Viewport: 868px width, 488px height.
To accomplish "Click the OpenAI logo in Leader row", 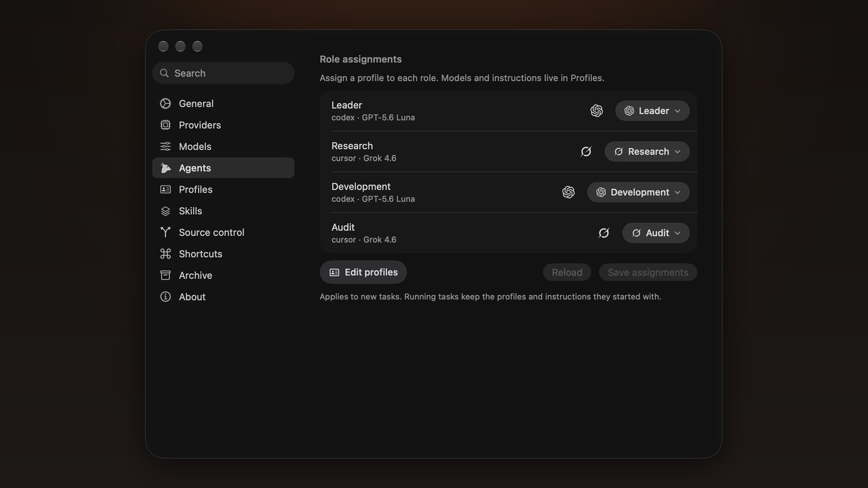I will coord(597,111).
